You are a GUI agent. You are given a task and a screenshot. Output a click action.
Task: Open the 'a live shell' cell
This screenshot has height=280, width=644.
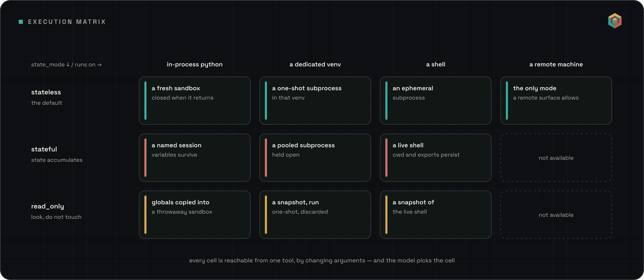pyautogui.click(x=436, y=158)
